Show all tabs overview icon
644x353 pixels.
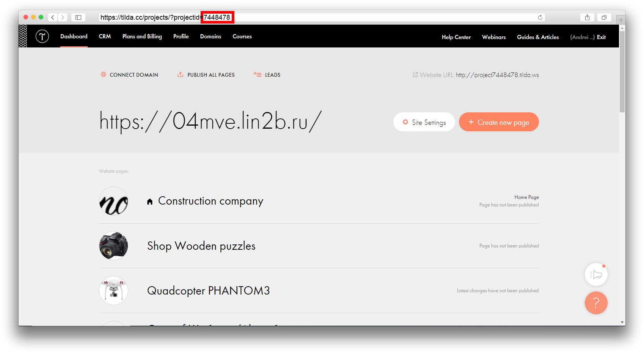(604, 17)
